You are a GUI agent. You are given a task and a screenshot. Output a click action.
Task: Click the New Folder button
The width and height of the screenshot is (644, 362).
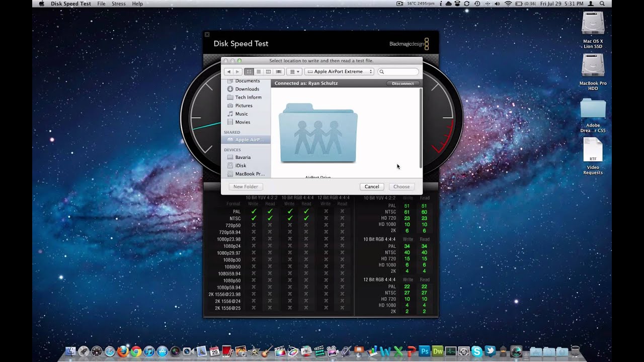pos(246,187)
